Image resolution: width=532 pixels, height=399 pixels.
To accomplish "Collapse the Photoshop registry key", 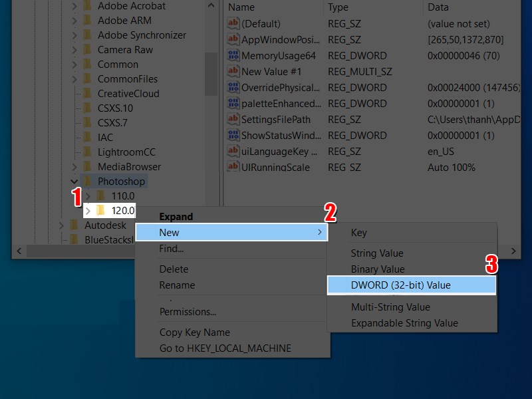I will 74,182.
